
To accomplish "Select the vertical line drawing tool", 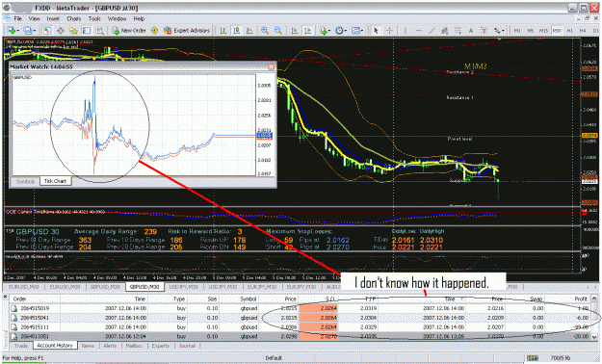I will [406, 31].
